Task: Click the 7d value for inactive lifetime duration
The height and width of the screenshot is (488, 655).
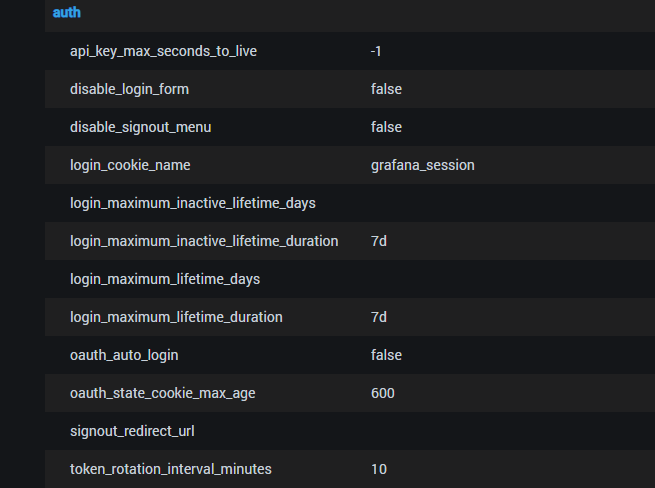Action: point(379,241)
